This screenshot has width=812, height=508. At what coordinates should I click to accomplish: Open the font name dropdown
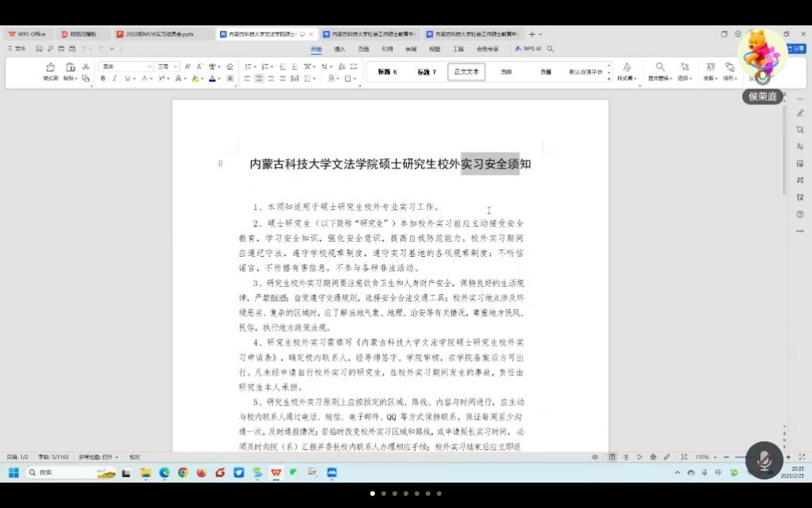tap(126, 67)
